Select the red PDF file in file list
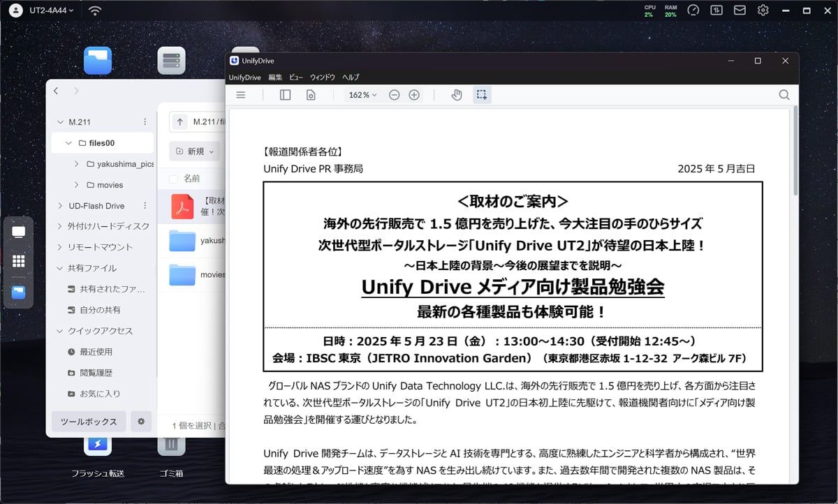 [x=182, y=207]
